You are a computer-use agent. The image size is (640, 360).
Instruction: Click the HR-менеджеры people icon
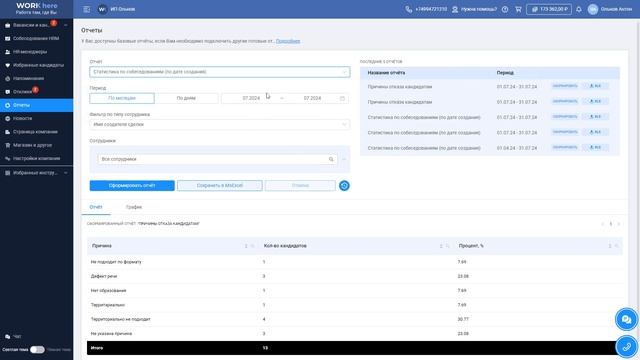tap(7, 52)
